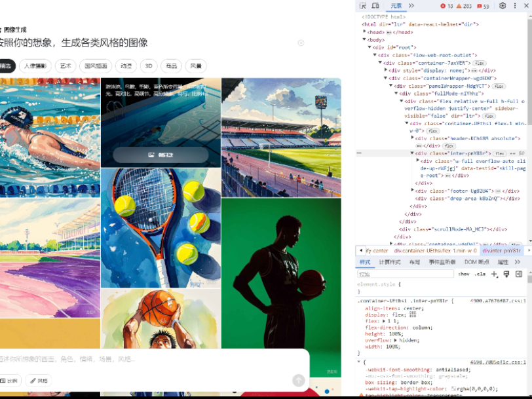Open the rendering emulations paintbrush icon
This screenshot has height=399, width=532.
pos(506,274)
